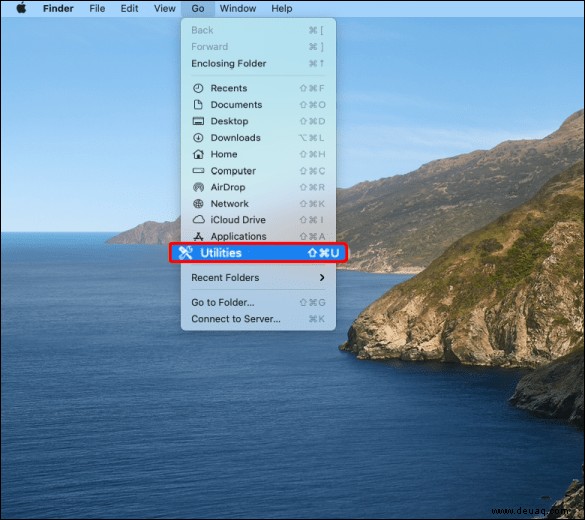Select Desktop in the Go menu
Viewport: 585px width, 520px height.
[258, 121]
